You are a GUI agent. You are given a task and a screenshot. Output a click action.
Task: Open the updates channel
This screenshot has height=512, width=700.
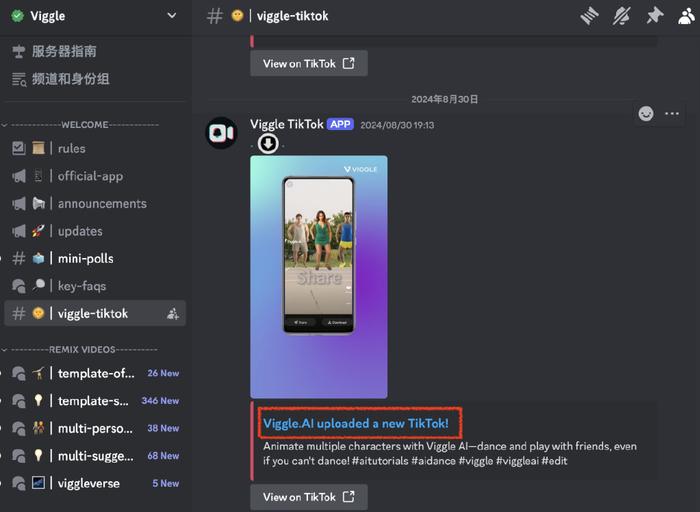click(x=95, y=231)
